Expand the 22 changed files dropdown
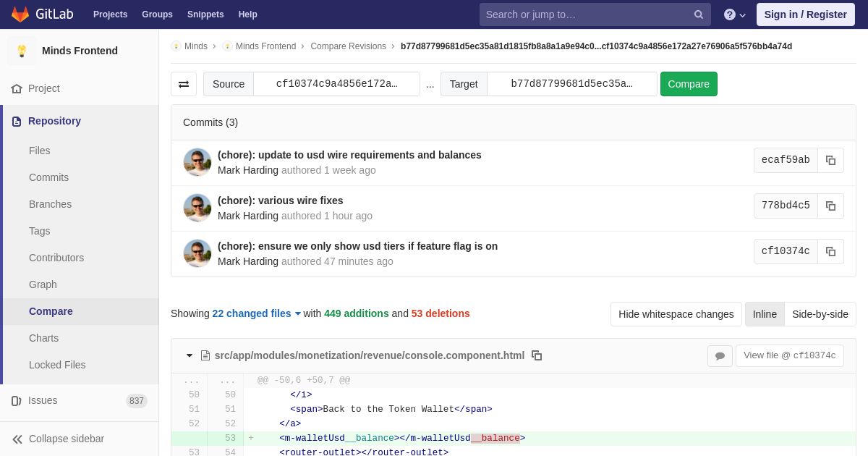The height and width of the screenshot is (456, 868). click(x=257, y=313)
